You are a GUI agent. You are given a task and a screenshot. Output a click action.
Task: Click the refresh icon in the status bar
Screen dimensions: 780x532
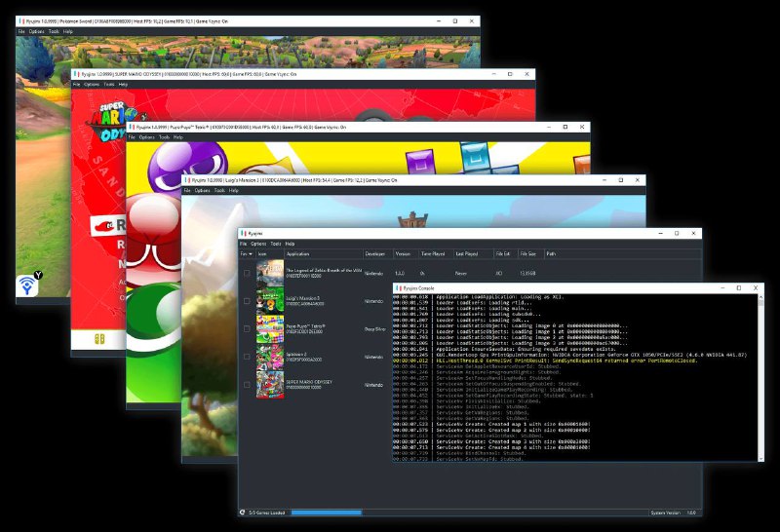242,513
